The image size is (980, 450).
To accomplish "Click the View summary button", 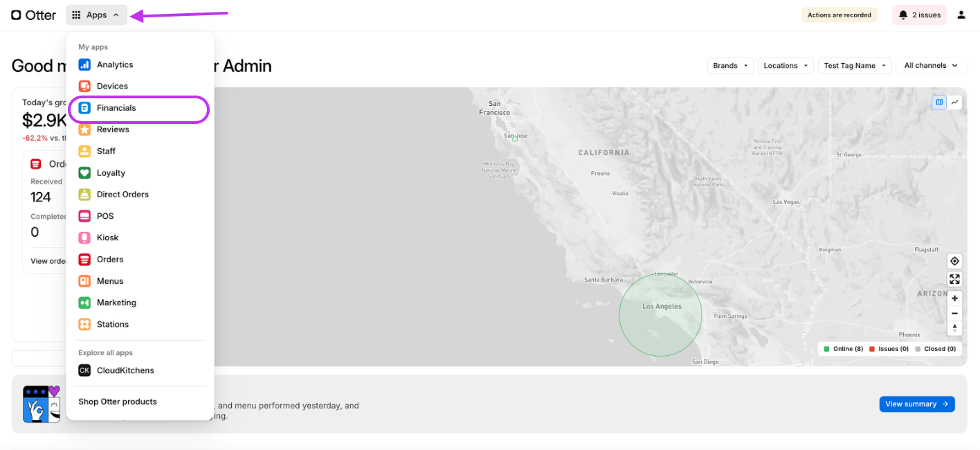I will [x=916, y=404].
